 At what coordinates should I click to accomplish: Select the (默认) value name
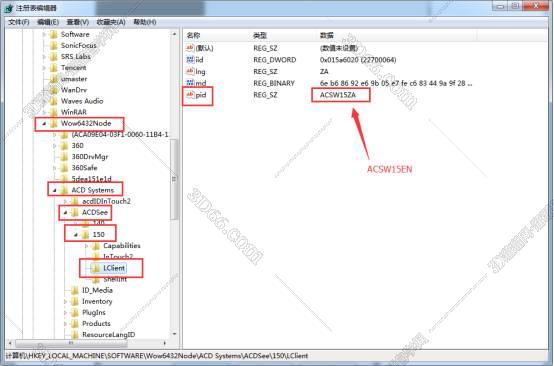tap(205, 48)
